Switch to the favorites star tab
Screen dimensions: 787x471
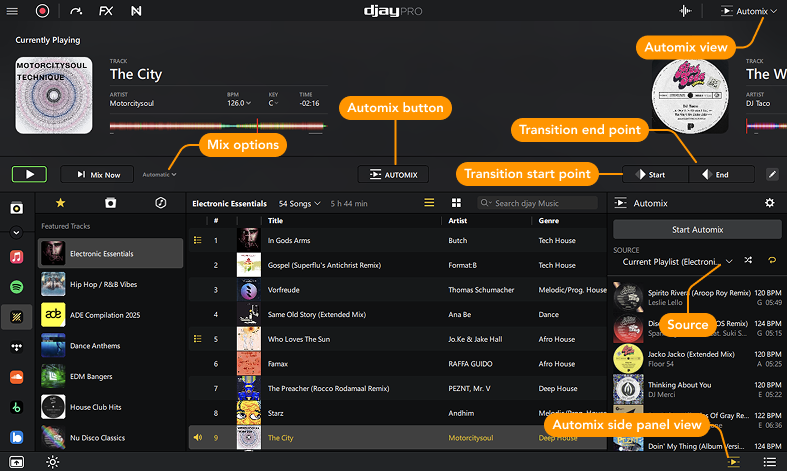coord(59,203)
